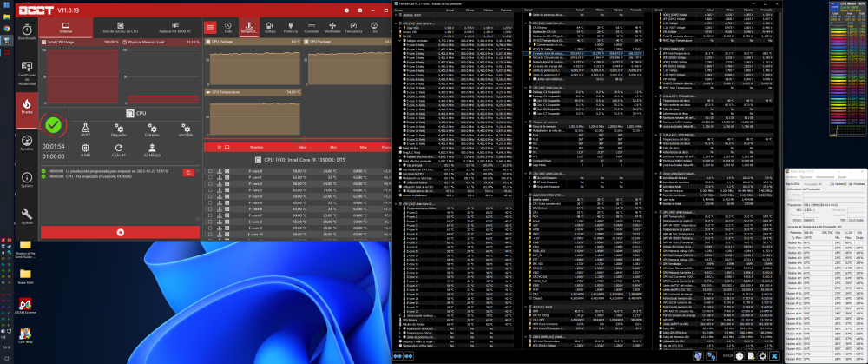Tick the checkbox for P-core 5 row
The height and width of the screenshot is (364, 868).
tap(210, 202)
